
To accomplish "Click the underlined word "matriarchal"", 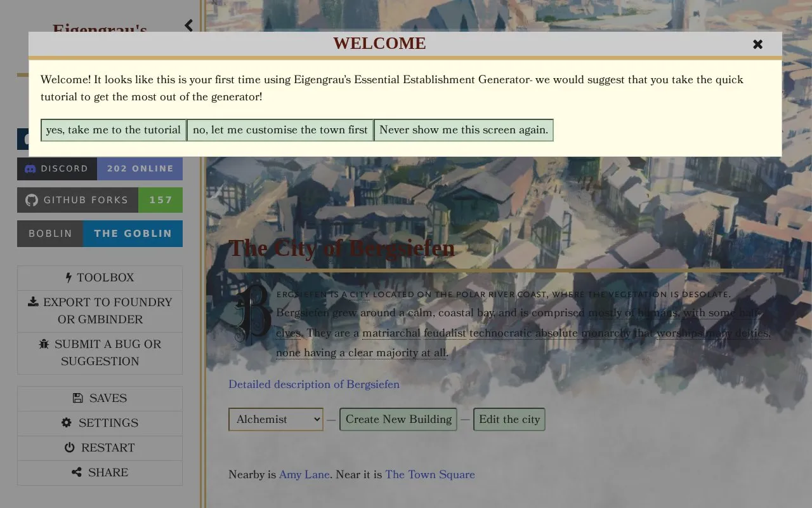I will click(391, 333).
